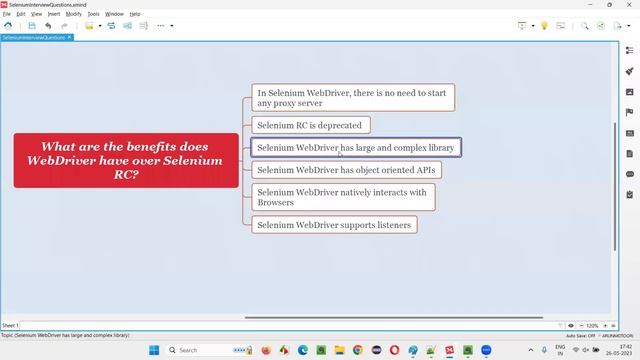
Task: Open Microsoft Edge from the taskbar
Action: (303, 350)
